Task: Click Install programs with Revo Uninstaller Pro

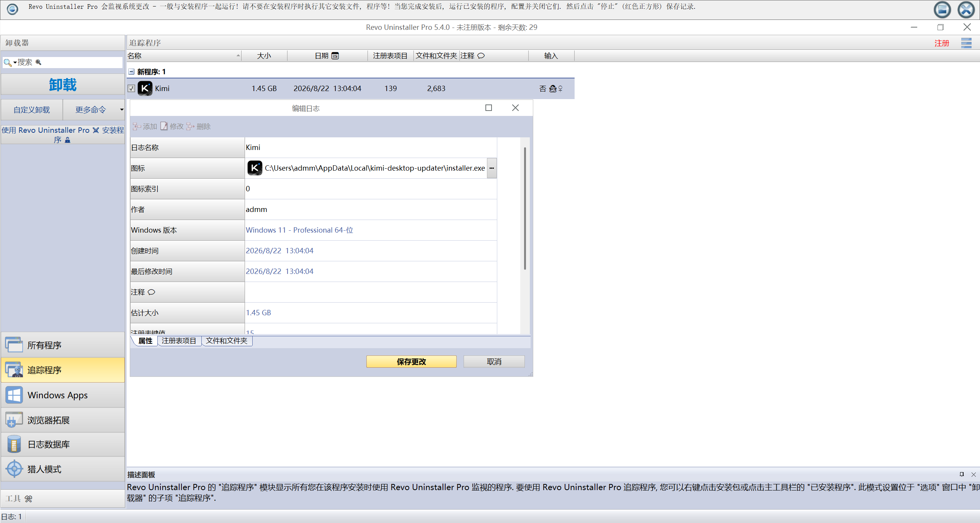Action: (x=63, y=135)
